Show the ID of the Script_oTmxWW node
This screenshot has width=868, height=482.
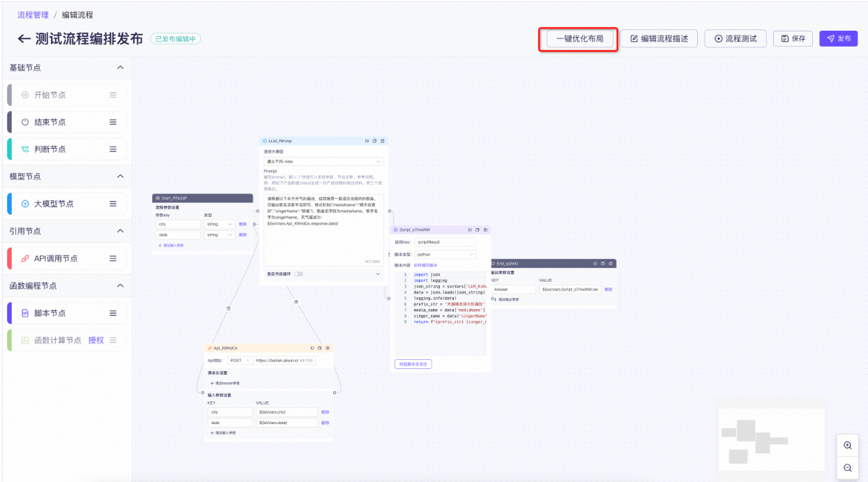[470, 229]
